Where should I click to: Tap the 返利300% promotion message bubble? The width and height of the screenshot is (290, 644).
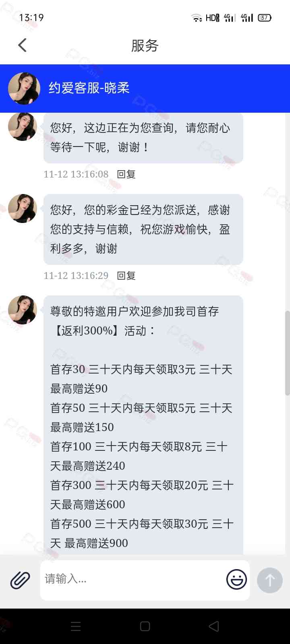pos(143,425)
